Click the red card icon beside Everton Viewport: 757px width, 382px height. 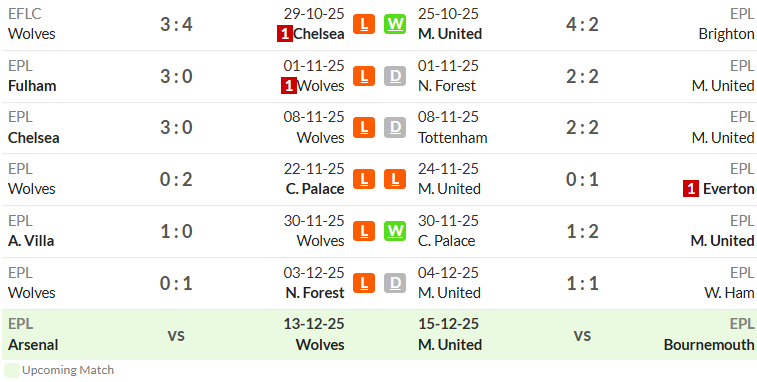(x=691, y=189)
